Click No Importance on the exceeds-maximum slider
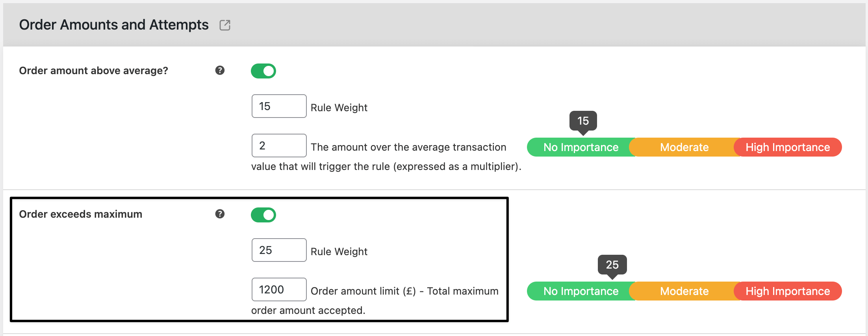Image resolution: width=868 pixels, height=336 pixels. pos(581,291)
